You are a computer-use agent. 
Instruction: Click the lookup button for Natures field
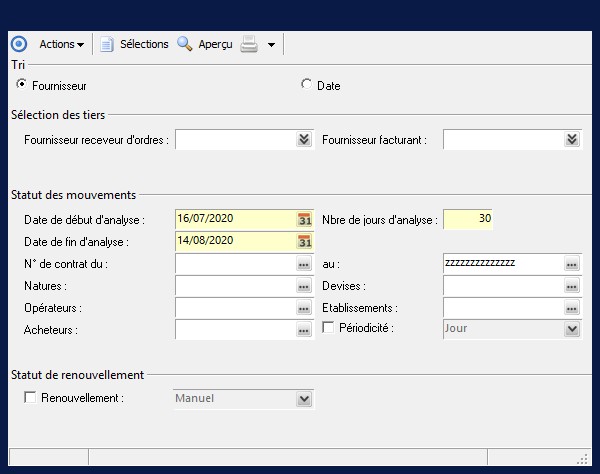point(304,286)
